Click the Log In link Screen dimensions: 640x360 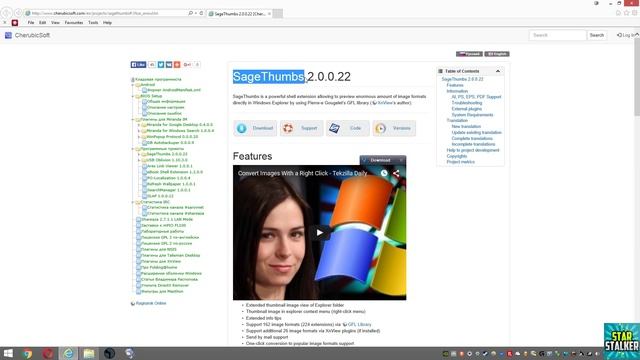(626, 35)
